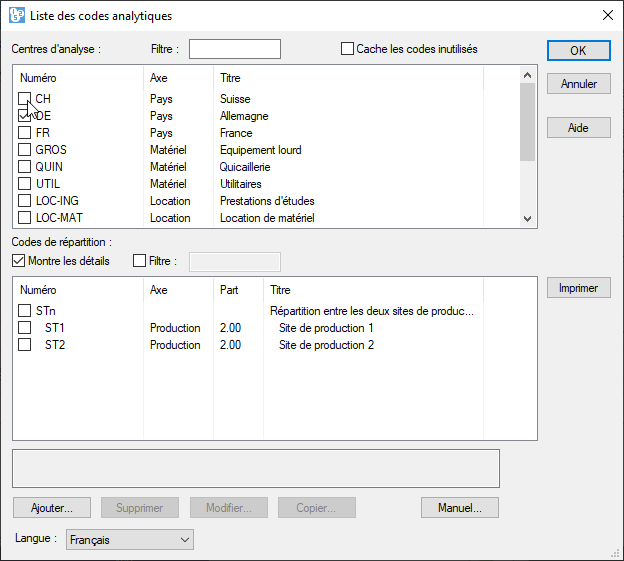Viewport: 624px width, 561px height.
Task: Uncheck the DE code checkbox
Action: click(24, 116)
